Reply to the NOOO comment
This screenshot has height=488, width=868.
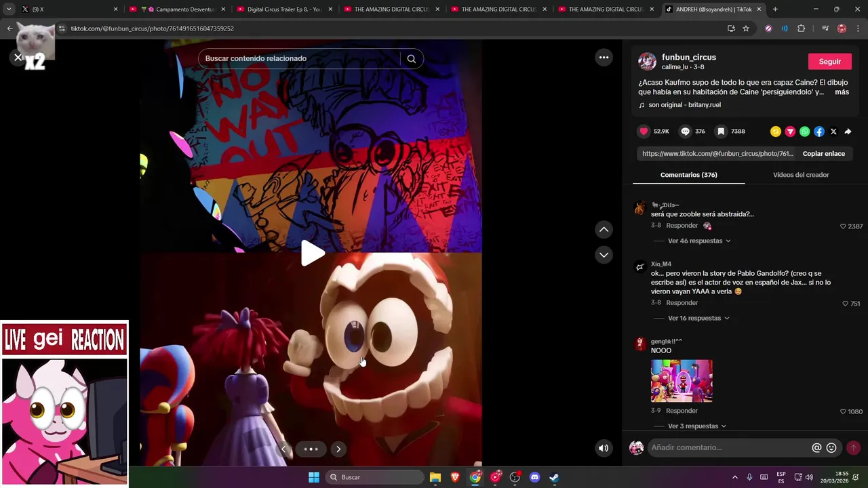tap(682, 411)
